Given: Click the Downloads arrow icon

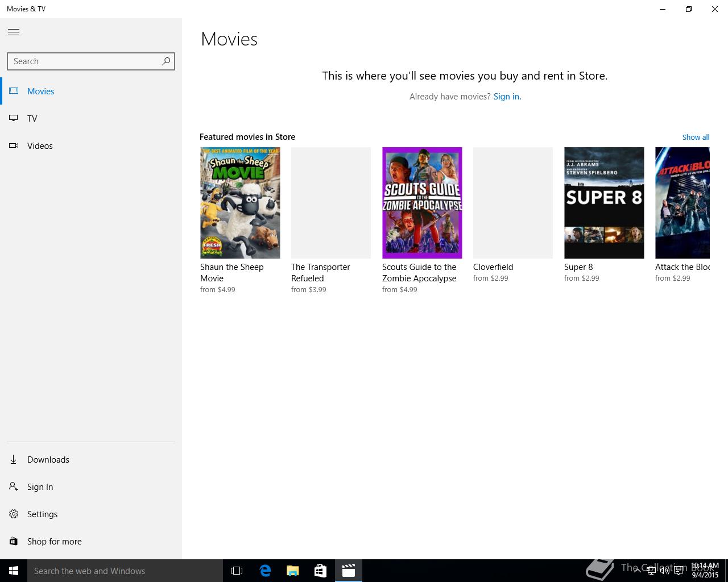Looking at the screenshot, I should [x=14, y=459].
